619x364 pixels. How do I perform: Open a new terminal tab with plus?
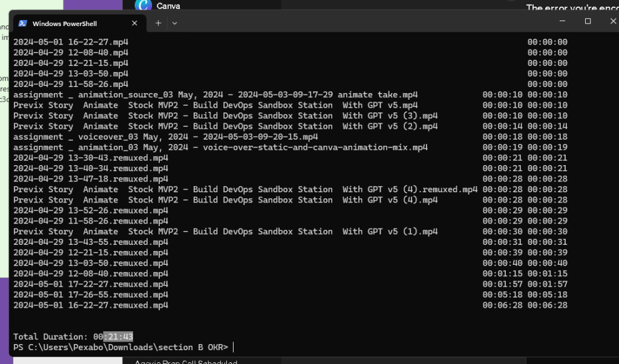click(159, 23)
